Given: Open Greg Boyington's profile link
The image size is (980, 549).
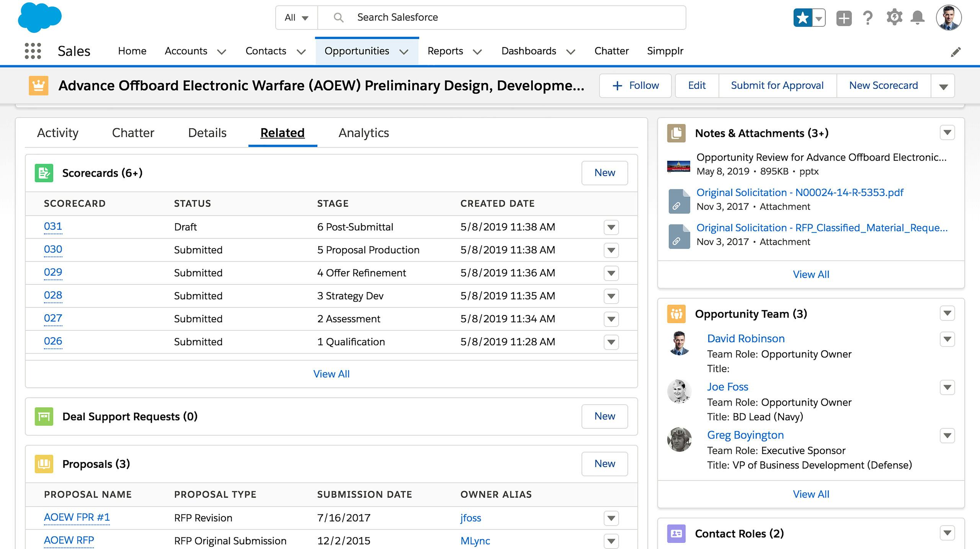Looking at the screenshot, I should [x=745, y=435].
